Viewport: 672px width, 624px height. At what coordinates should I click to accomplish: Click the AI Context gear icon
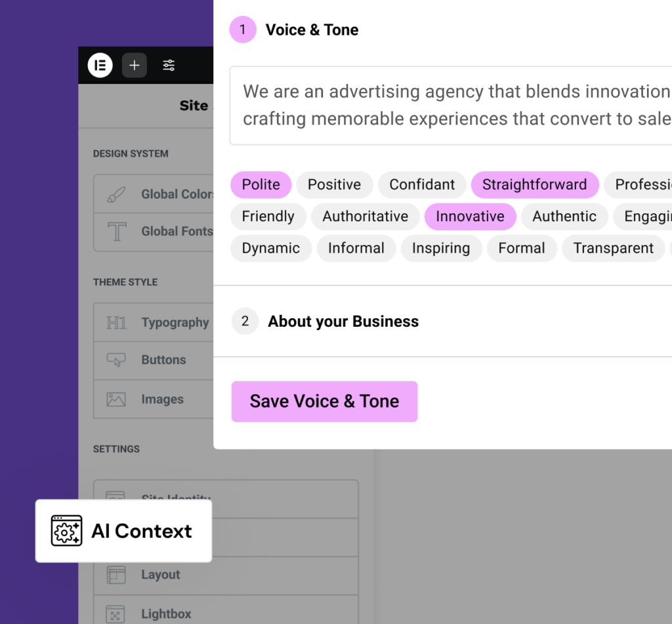pos(66,531)
